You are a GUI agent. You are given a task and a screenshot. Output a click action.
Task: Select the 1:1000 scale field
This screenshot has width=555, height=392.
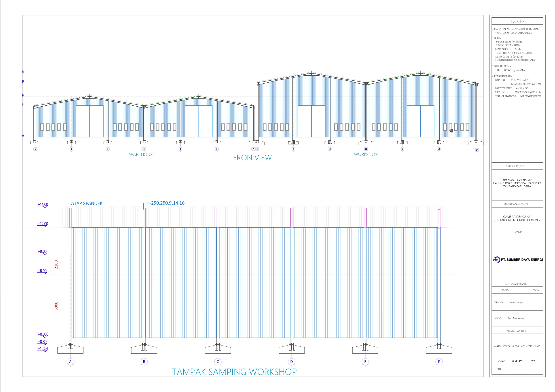click(x=500, y=369)
